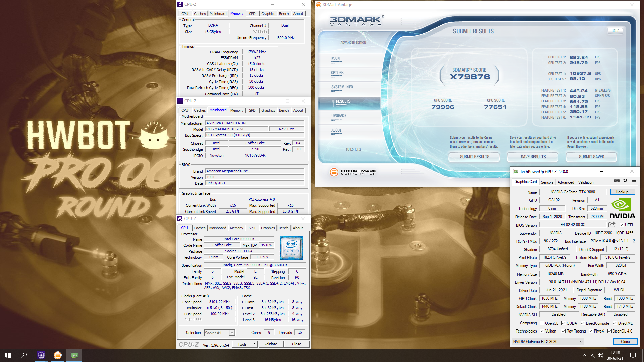Click the Tools button in CPU-Z

(x=242, y=344)
